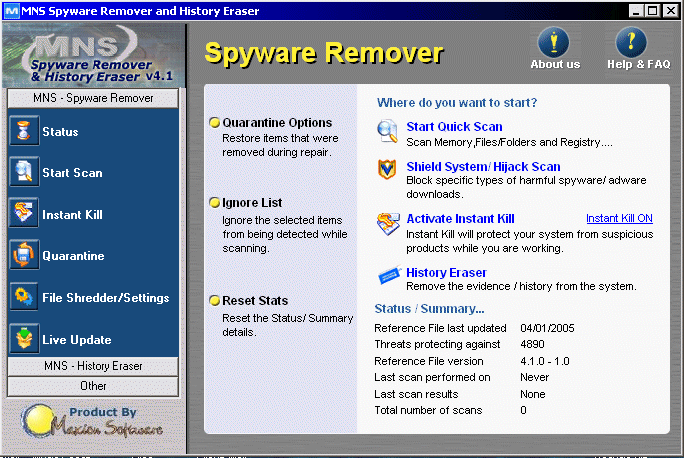The width and height of the screenshot is (684, 458).
Task: Click the 'Status / Summary...' heading
Action: pos(429,309)
